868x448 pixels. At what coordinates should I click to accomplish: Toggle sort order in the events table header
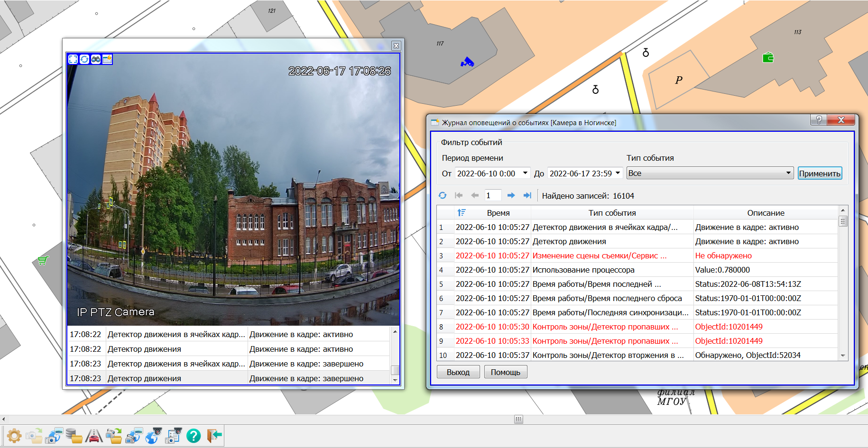pyautogui.click(x=461, y=212)
